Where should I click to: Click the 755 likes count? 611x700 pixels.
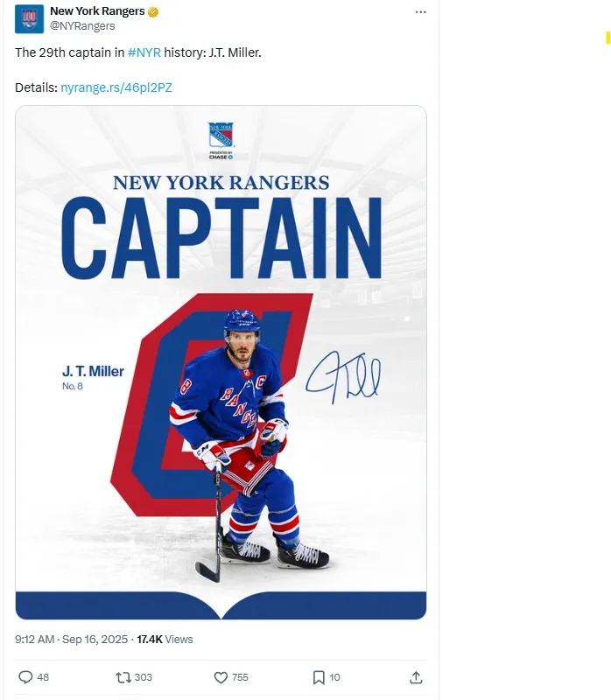coord(240,677)
